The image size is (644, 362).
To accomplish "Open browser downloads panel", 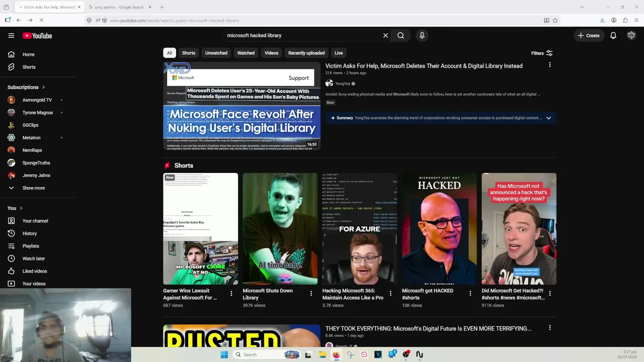I will [602, 20].
